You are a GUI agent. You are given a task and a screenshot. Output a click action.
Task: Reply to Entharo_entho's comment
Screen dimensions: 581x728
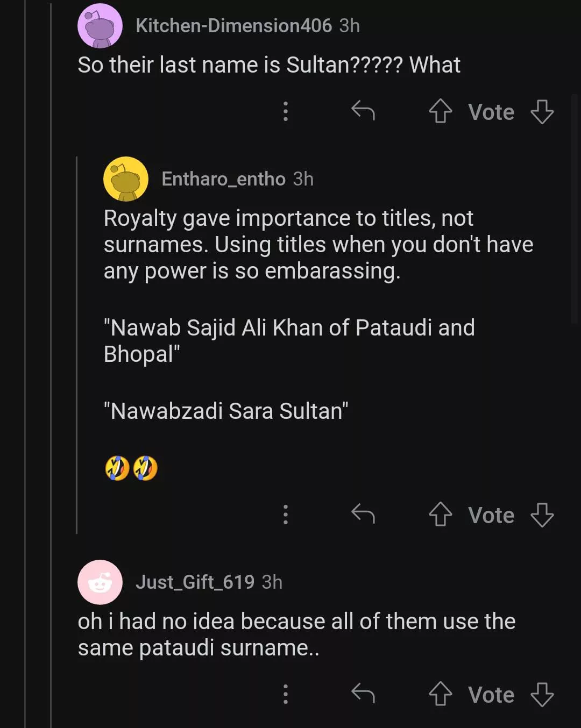[x=363, y=515]
